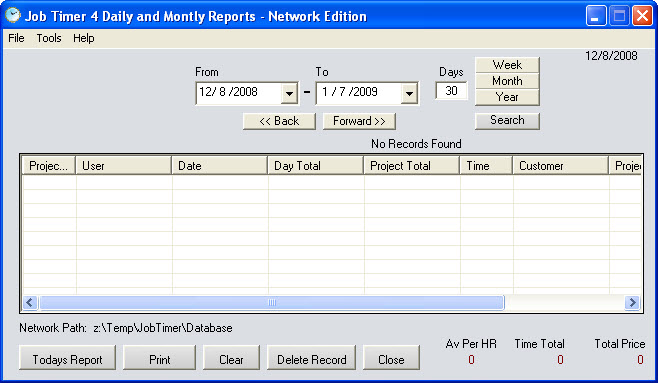The height and width of the screenshot is (383, 658).
Task: Select the Year range button
Action: (x=507, y=97)
